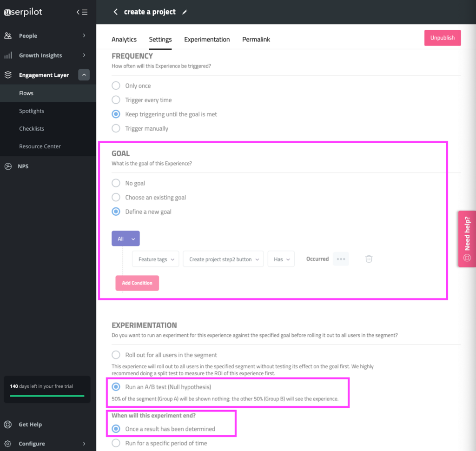Open the Occurred options ellipsis
The image size is (476, 451).
pyautogui.click(x=341, y=259)
